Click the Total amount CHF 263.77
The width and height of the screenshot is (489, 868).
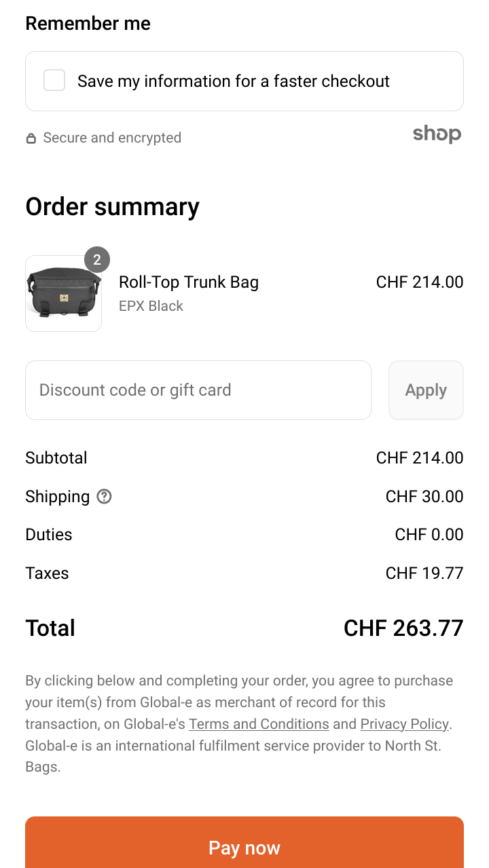pyautogui.click(x=403, y=628)
